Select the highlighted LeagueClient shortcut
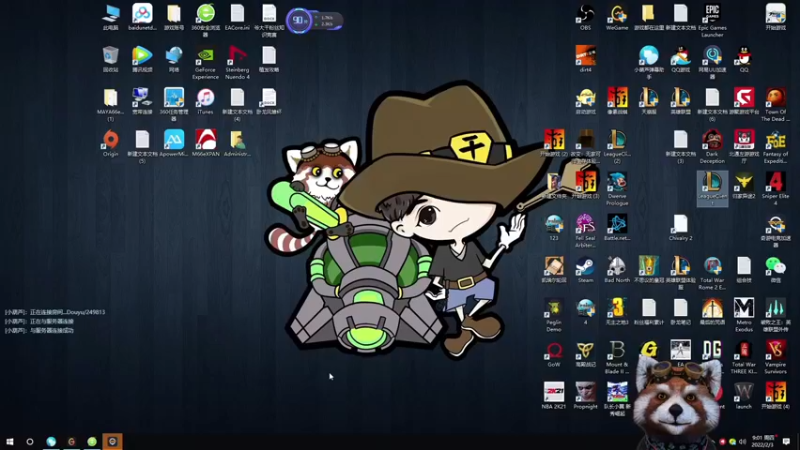Screen dimensions: 800x450 coord(712,188)
